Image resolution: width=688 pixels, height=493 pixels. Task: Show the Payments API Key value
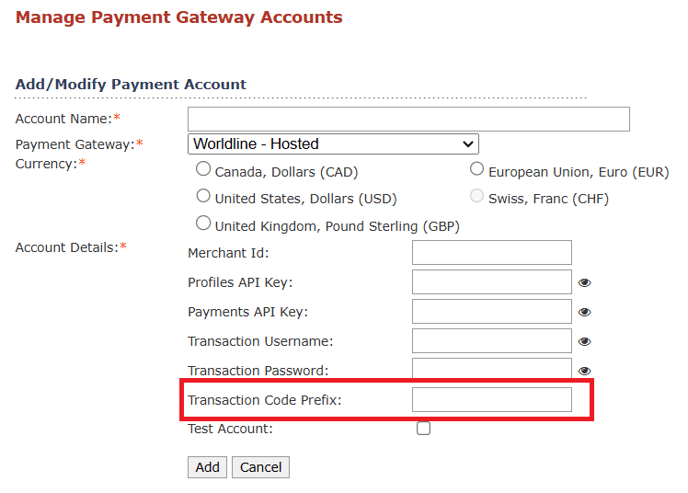(x=584, y=312)
